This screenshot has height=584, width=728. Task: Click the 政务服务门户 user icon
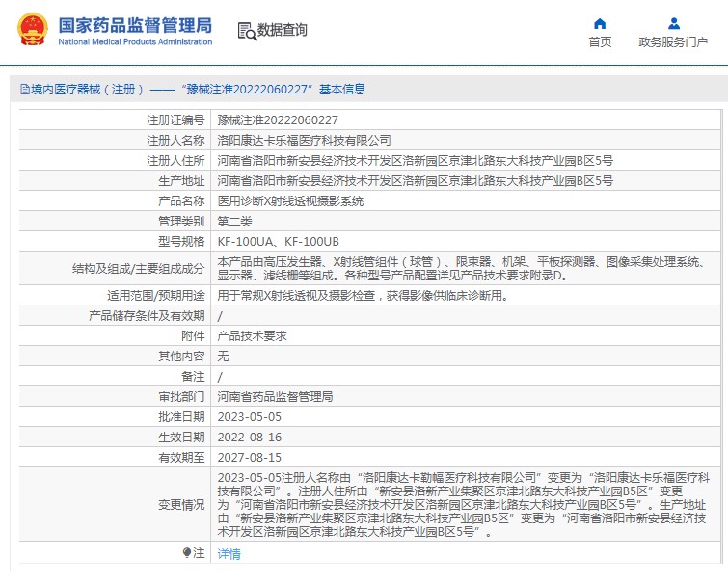pos(674,23)
